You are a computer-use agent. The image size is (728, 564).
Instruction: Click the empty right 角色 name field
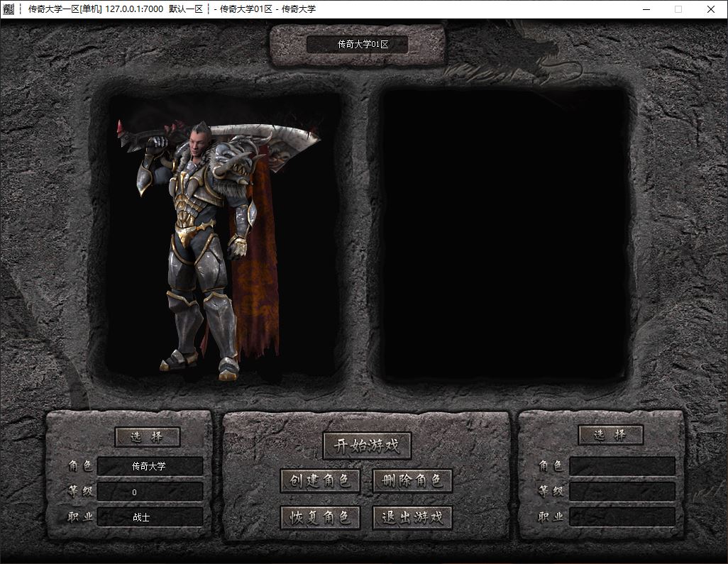[622, 466]
